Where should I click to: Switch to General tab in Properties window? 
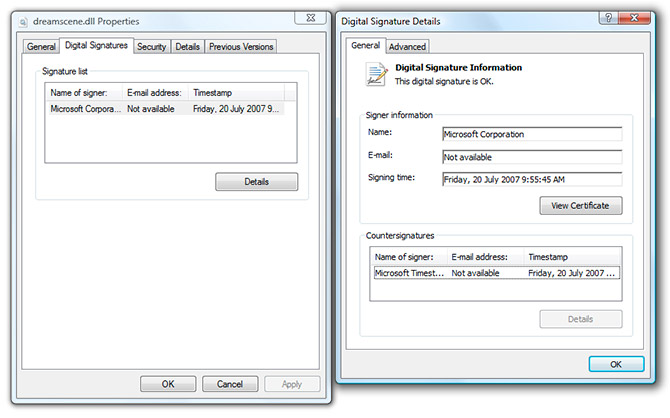pyautogui.click(x=41, y=47)
